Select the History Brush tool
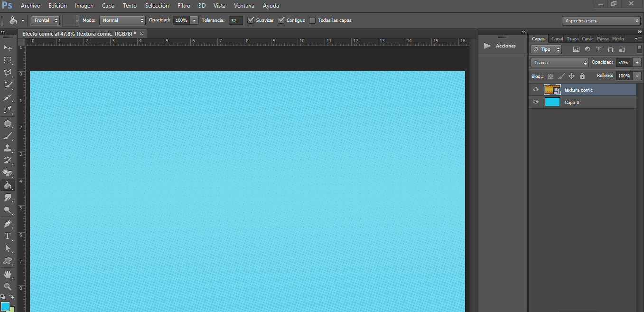The height and width of the screenshot is (312, 644). [x=8, y=161]
